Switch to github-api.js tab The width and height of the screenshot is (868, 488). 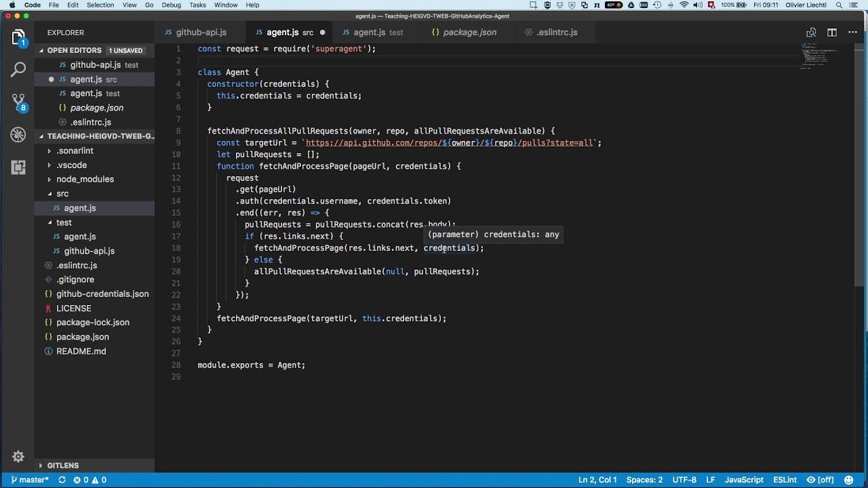point(201,33)
